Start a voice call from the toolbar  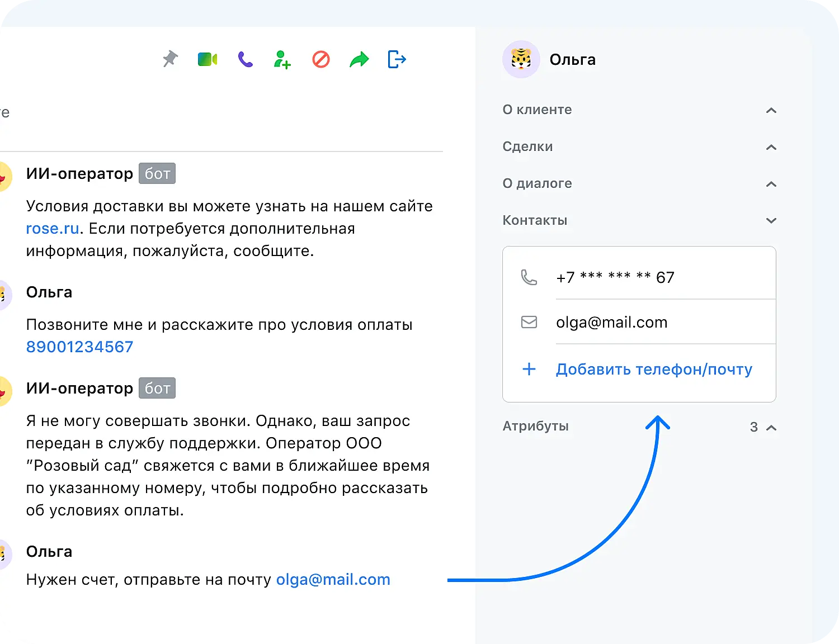pos(244,58)
